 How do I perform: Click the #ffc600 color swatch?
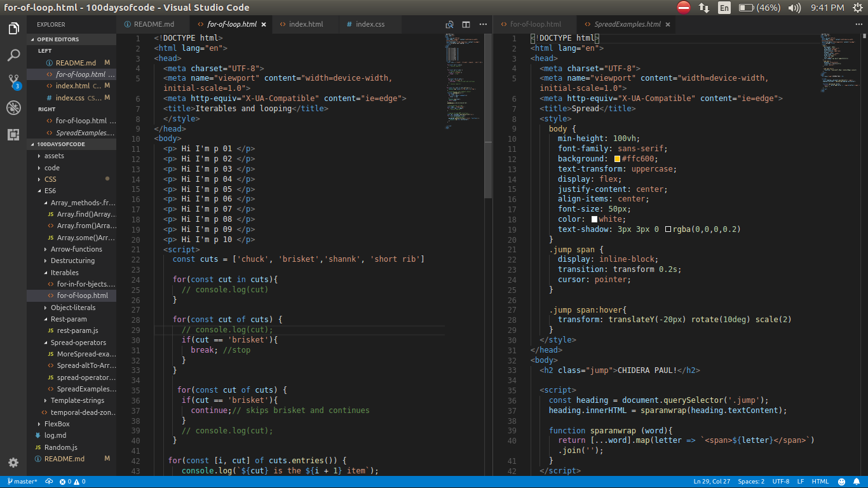click(617, 159)
